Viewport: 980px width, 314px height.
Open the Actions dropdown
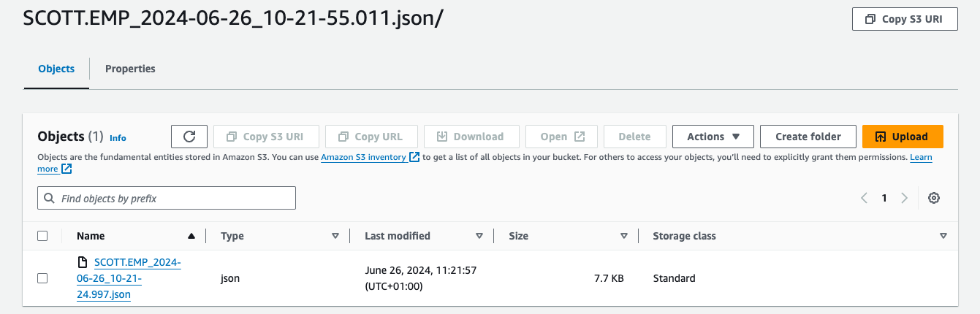(x=713, y=137)
